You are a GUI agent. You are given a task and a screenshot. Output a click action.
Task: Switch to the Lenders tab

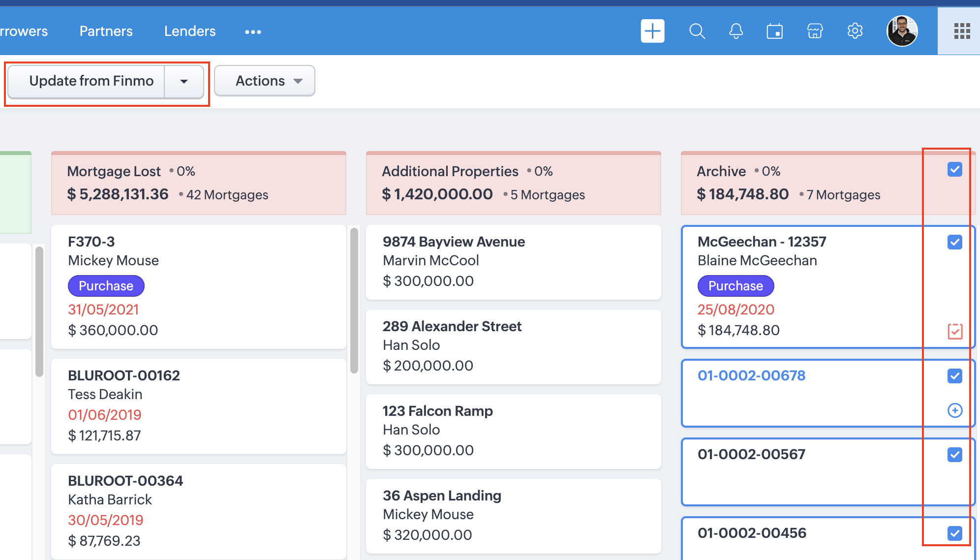click(190, 31)
